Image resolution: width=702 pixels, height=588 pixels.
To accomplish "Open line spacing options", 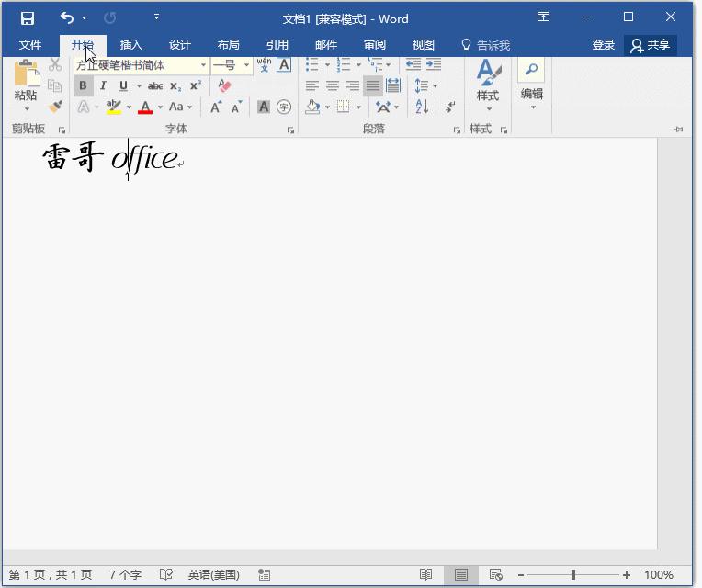I will 425,85.
